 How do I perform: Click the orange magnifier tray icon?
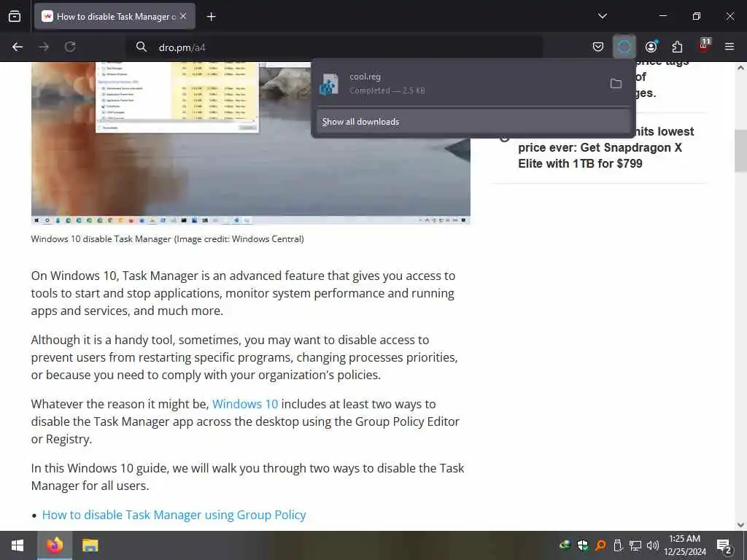[x=600, y=545]
